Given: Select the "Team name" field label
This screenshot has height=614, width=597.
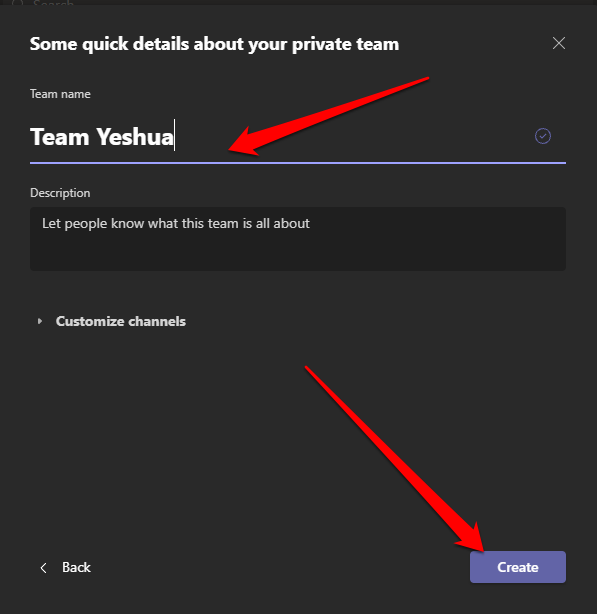Looking at the screenshot, I should tap(60, 94).
